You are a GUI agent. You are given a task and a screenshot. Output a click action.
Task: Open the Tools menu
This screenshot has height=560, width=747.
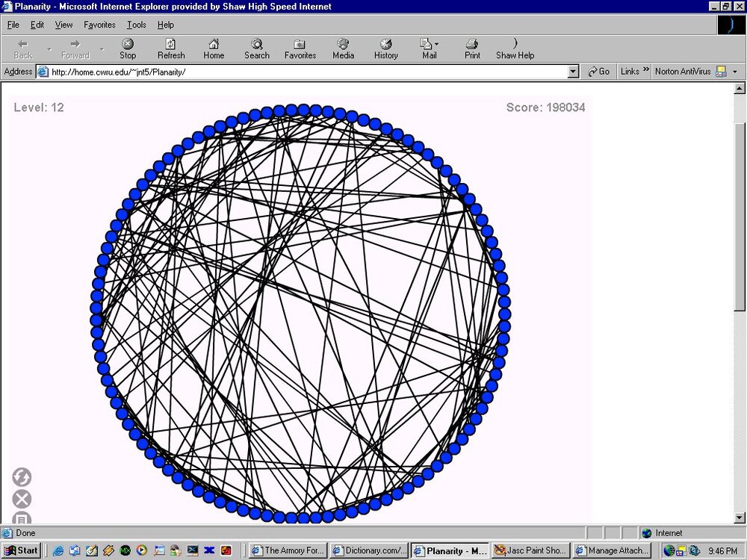(137, 25)
